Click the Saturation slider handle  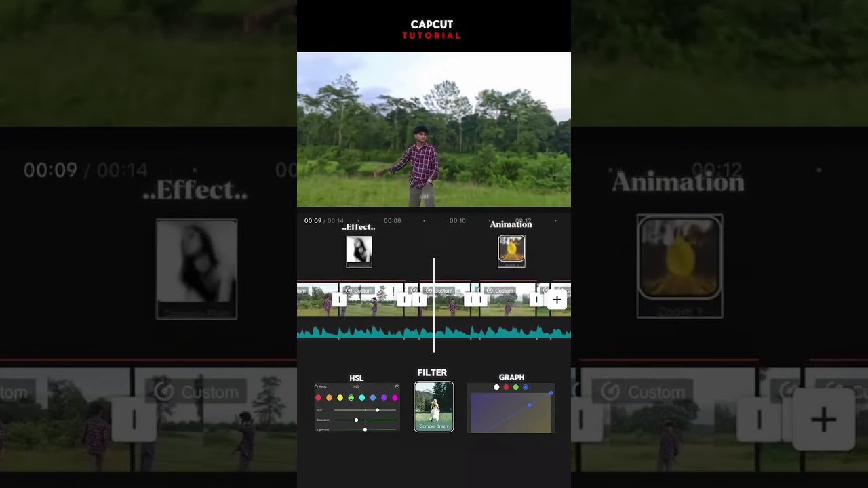tap(356, 420)
